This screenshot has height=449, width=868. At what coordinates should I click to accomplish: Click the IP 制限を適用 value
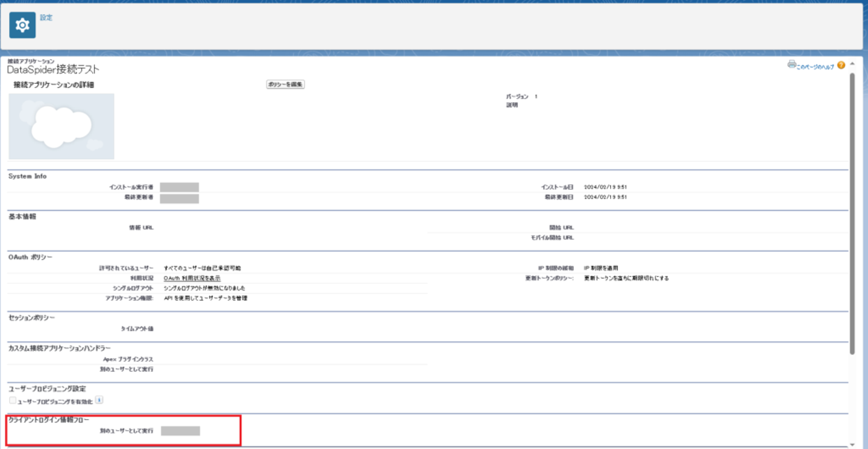(x=601, y=268)
